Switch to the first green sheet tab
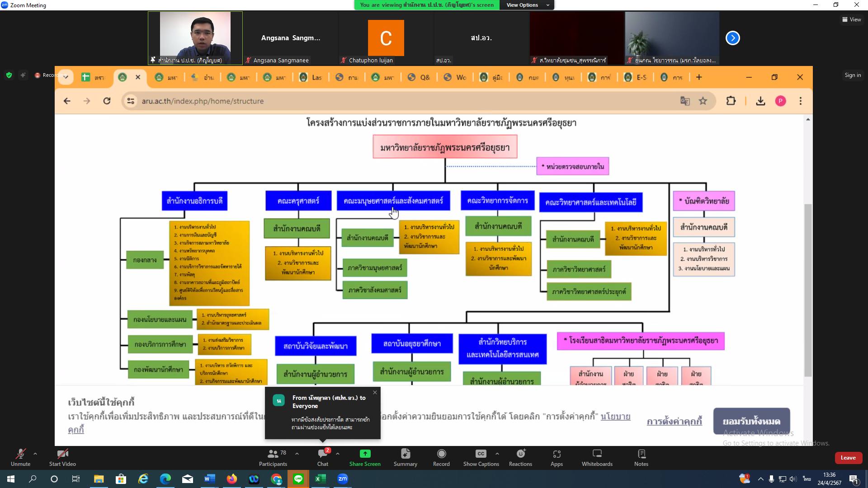This screenshot has width=868, height=488. (x=93, y=77)
